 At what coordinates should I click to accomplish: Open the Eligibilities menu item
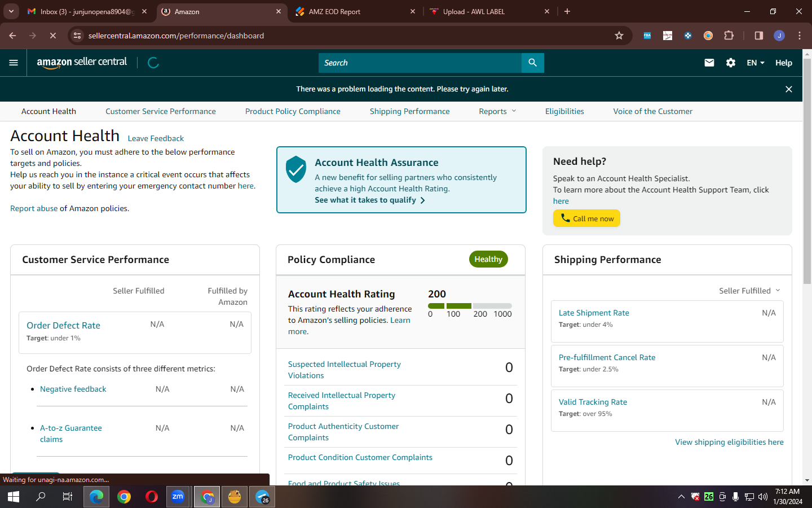coord(564,111)
